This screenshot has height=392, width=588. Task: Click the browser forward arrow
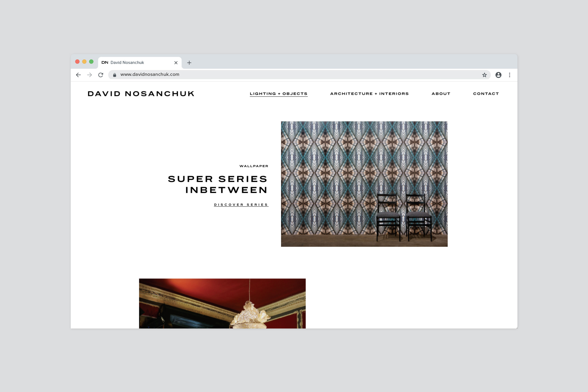(x=90, y=75)
